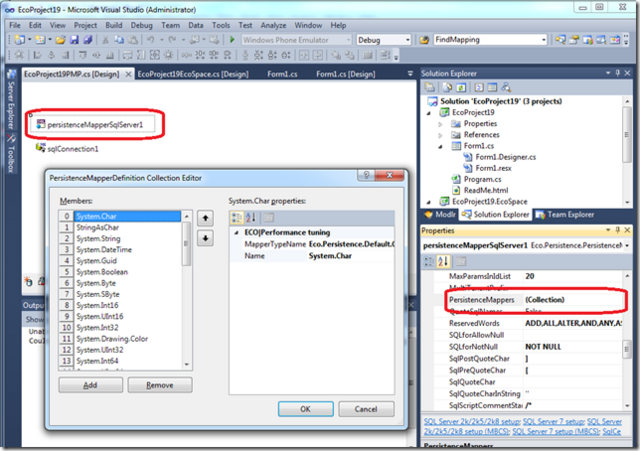
Task: Open the Debug menu
Action: click(141, 25)
